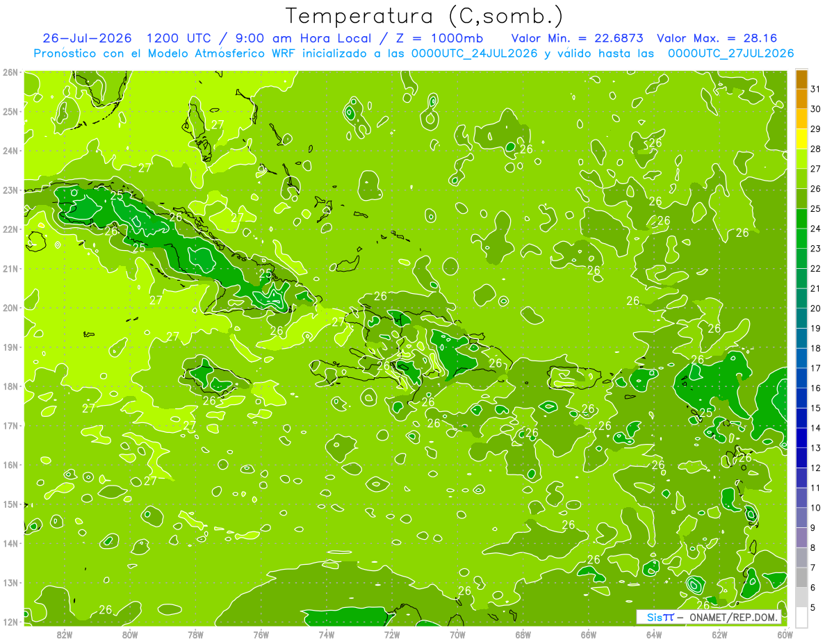Click the "82W" longitude label
The width and height of the screenshot is (834, 644).
[x=65, y=634]
